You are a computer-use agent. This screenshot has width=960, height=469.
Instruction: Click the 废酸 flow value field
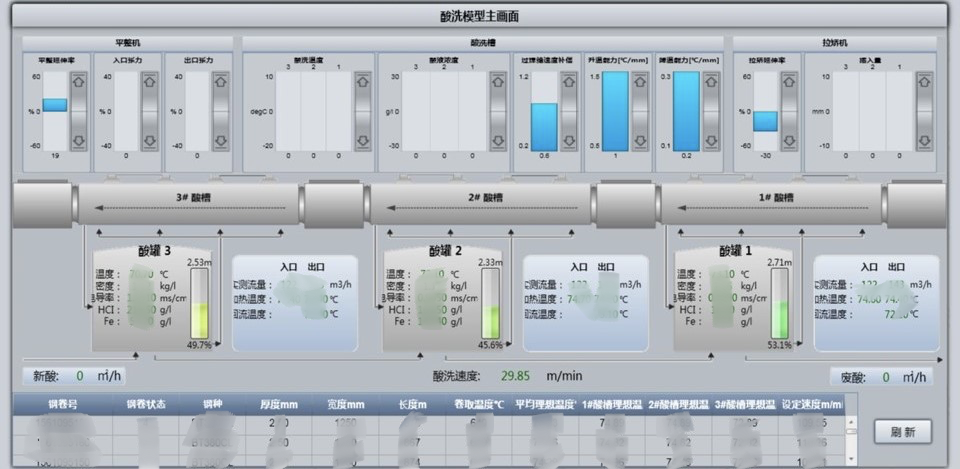(x=886, y=377)
